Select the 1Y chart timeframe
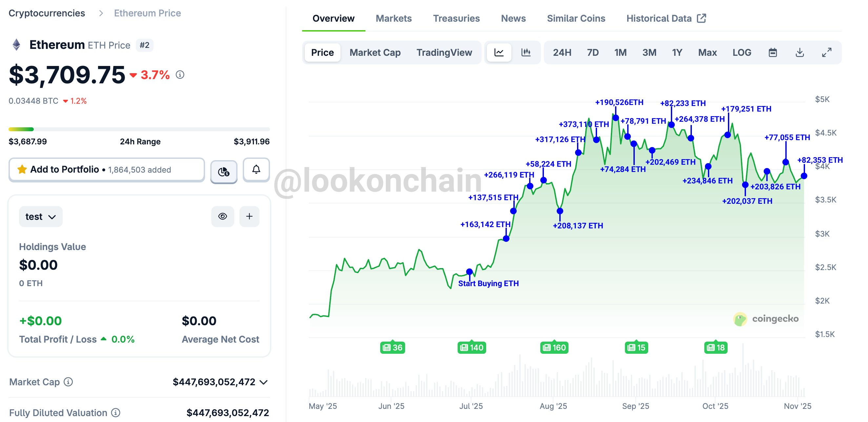The image size is (868, 422). click(677, 52)
